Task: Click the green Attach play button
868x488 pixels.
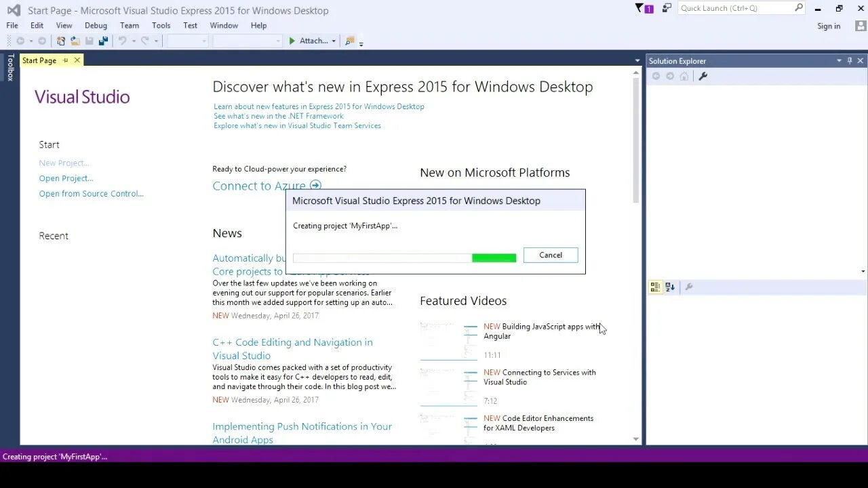Action: [x=292, y=41]
